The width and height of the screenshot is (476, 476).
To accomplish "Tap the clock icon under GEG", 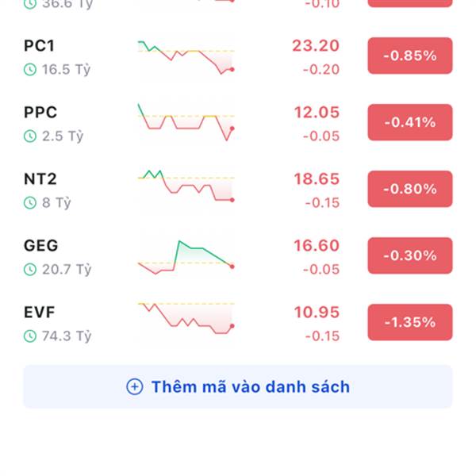I will 30,269.
